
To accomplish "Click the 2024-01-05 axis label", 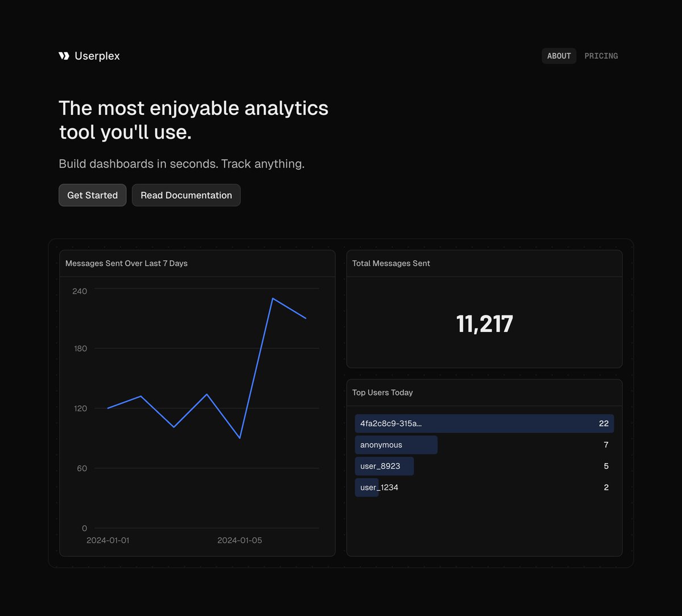I will click(x=239, y=540).
